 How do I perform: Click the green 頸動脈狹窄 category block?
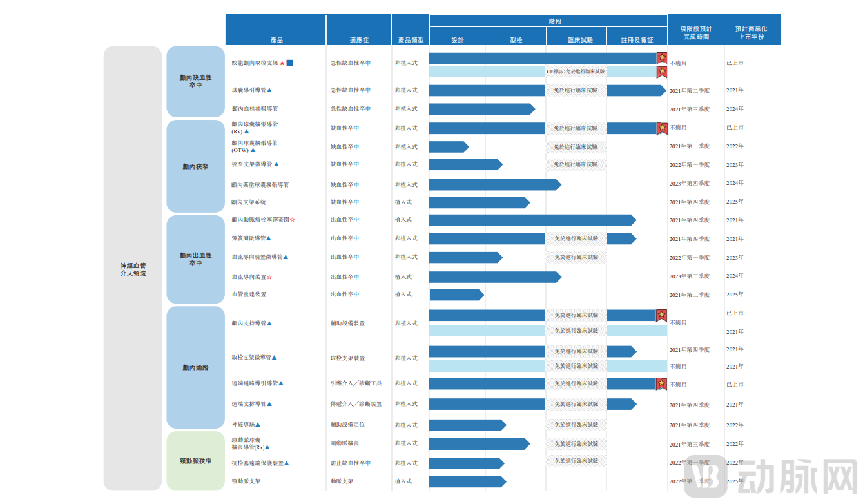pos(195,461)
